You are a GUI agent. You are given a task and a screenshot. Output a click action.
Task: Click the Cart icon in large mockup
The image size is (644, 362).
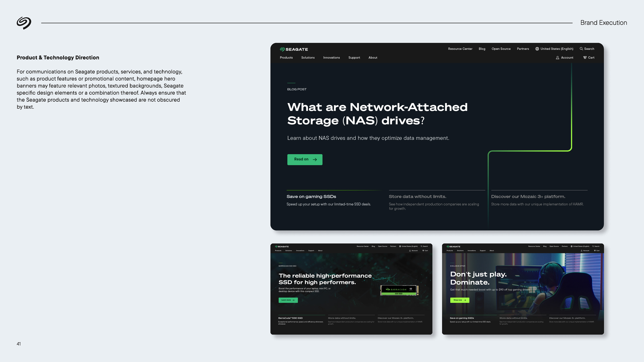[585, 57]
